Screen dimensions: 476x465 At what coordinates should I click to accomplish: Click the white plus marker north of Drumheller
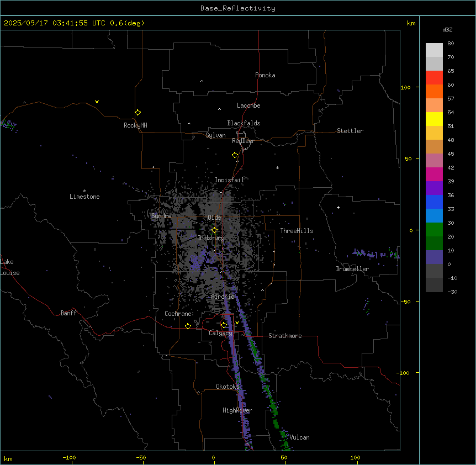click(x=339, y=207)
